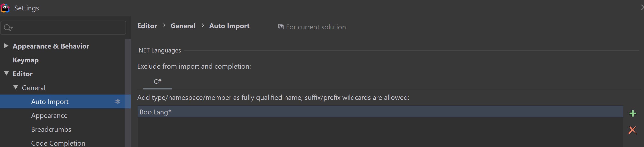Click the green plus to add an exclusion
644x147 pixels.
point(633,113)
